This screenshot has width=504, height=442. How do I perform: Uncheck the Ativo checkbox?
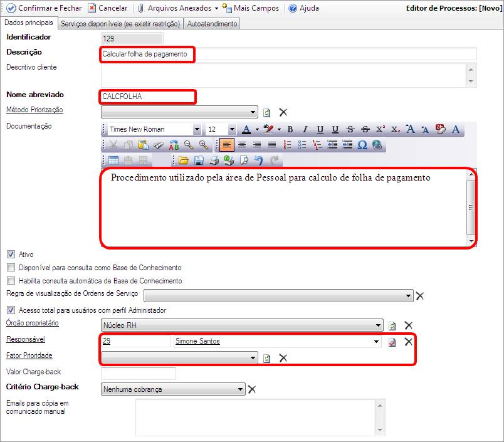[11, 255]
